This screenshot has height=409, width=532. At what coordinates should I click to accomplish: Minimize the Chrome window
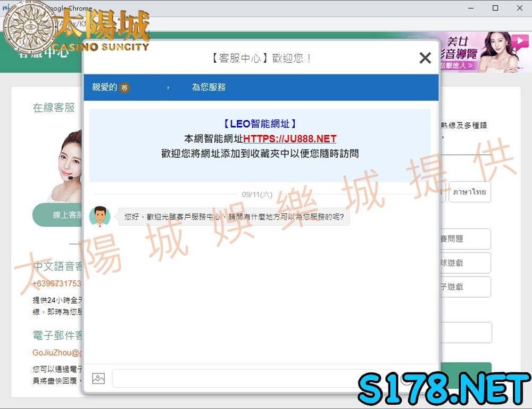point(471,8)
